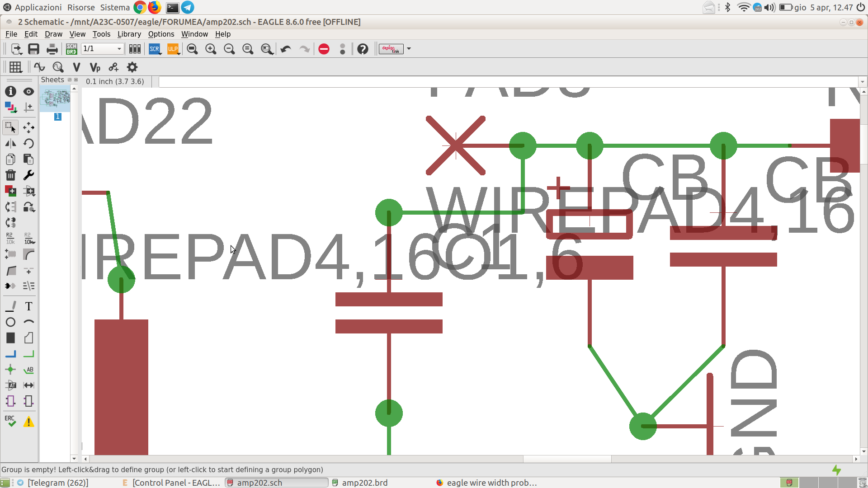The width and height of the screenshot is (868, 488).
Task: Select the Rectangle tool
Action: tap(10, 338)
